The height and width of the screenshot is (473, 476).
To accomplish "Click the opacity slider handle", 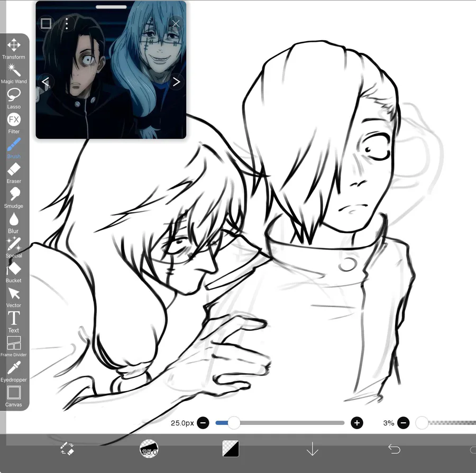I will click(422, 423).
